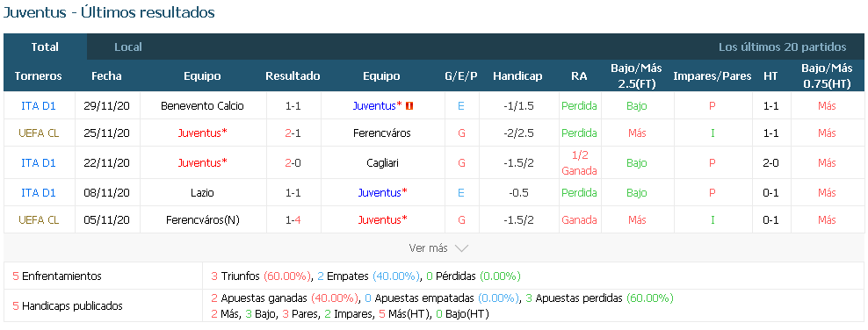Click the 1-4 result of Ferencváros match
Screen dimensions: 868x330
click(x=293, y=220)
